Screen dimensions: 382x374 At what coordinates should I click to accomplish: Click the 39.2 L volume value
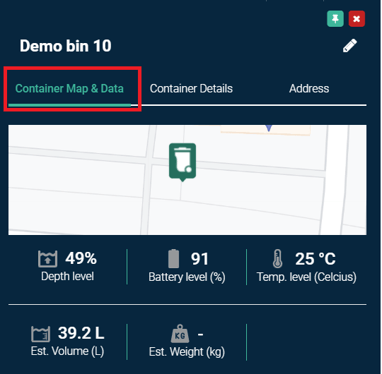pos(81,333)
